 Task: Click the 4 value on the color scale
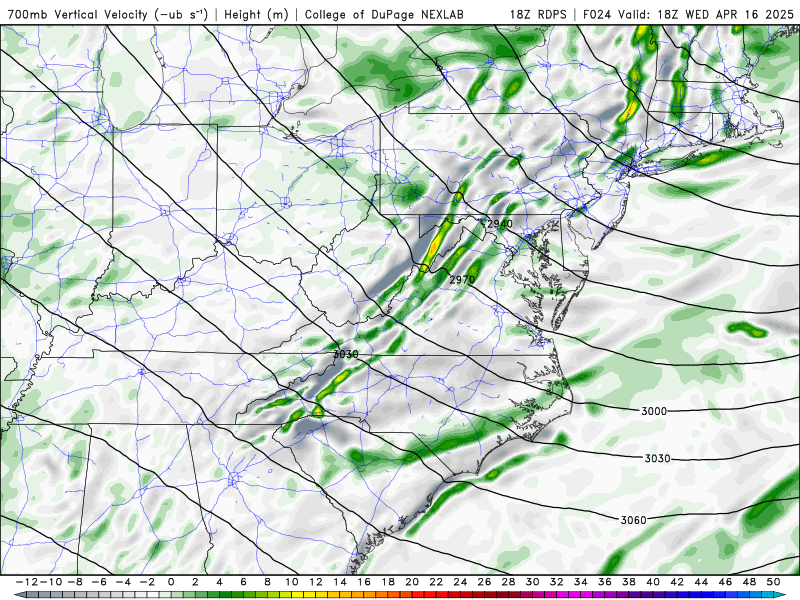click(x=219, y=582)
